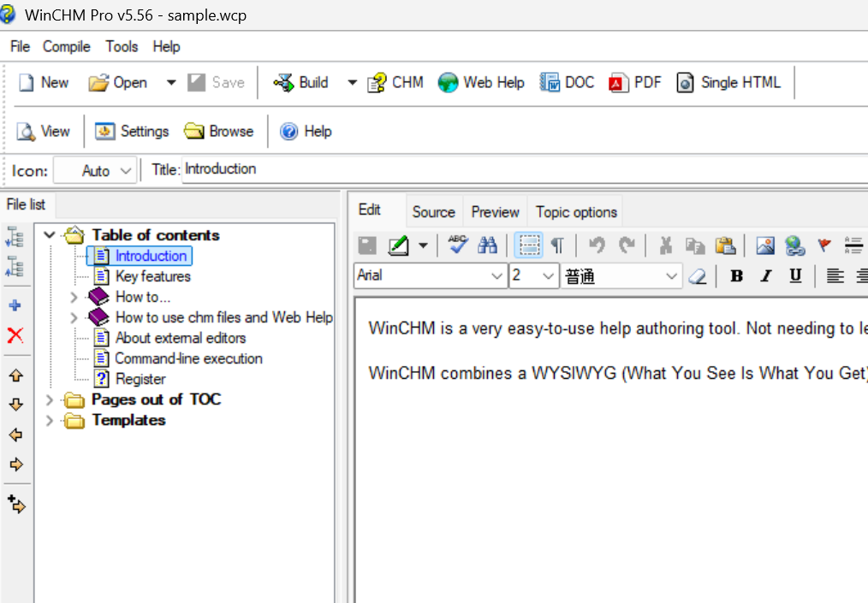Insert a picture into the topic

coord(764,245)
